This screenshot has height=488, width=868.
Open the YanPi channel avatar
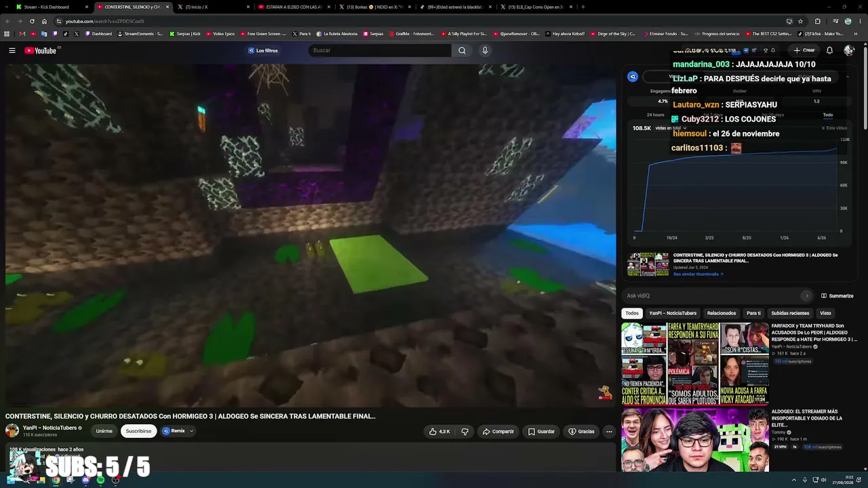(x=12, y=430)
